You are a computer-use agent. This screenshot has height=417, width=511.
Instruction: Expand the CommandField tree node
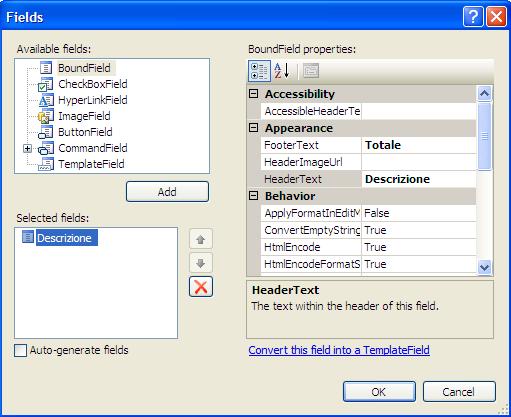coord(28,148)
